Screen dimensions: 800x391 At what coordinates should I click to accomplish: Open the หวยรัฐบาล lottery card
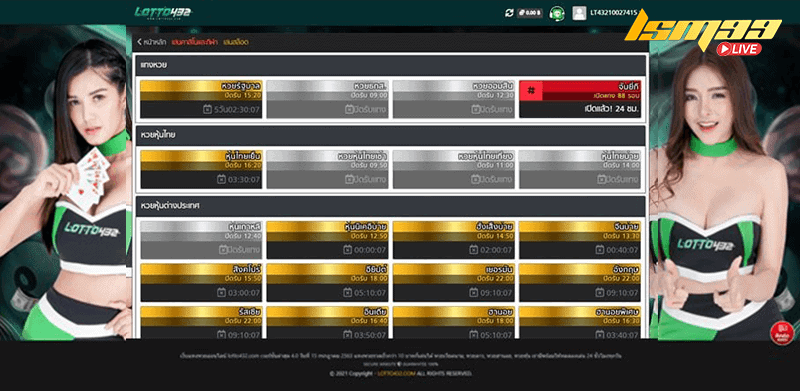pyautogui.click(x=201, y=99)
